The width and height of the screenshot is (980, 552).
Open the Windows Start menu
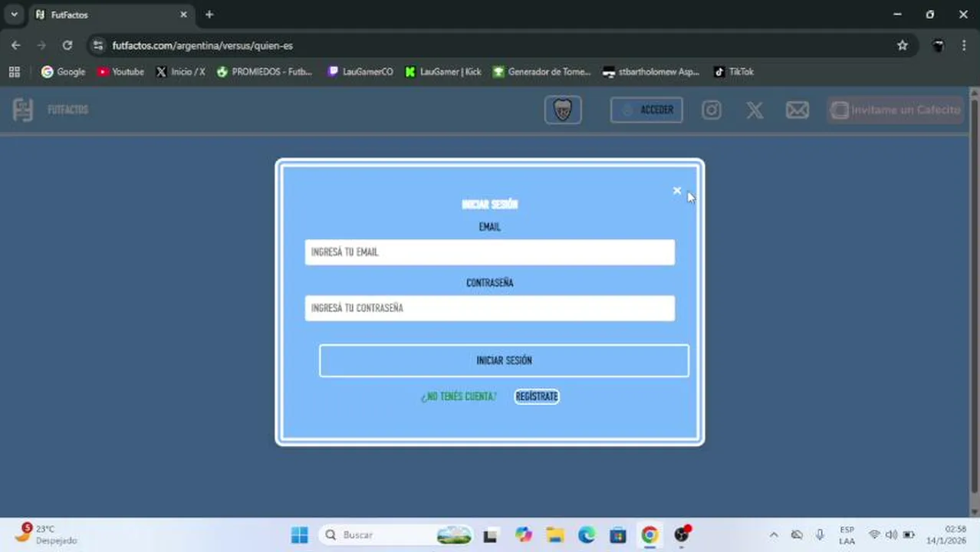(300, 534)
